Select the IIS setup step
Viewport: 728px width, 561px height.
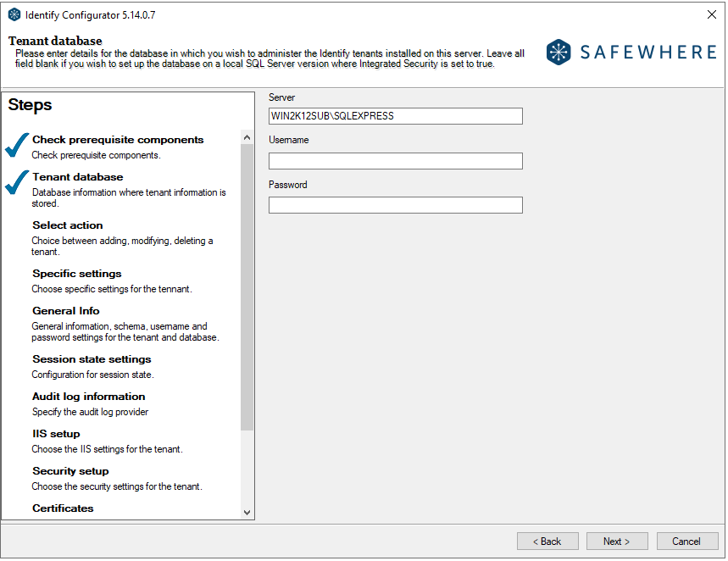click(56, 434)
